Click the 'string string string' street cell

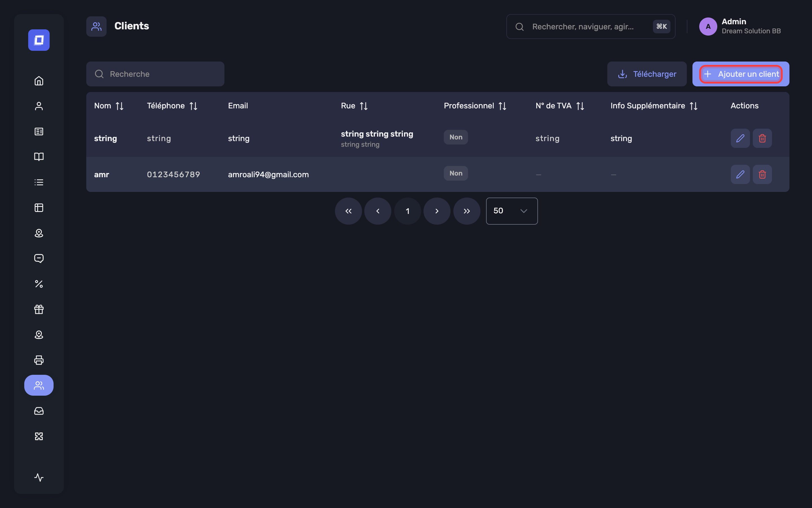point(377,134)
